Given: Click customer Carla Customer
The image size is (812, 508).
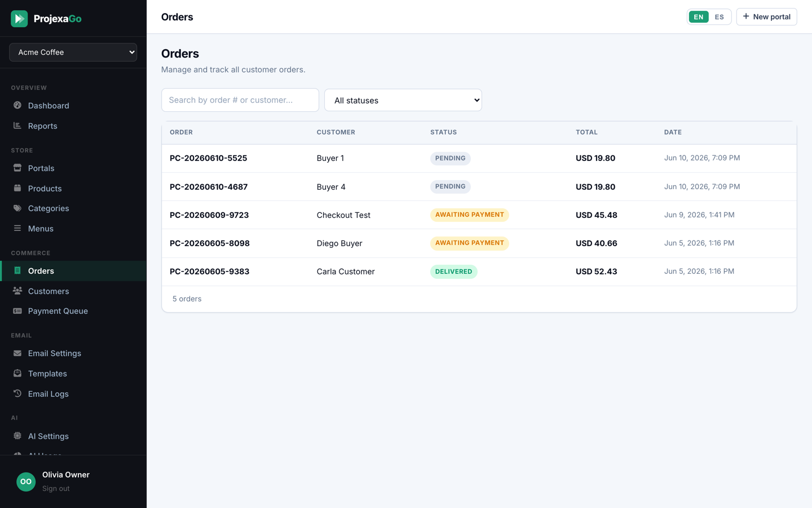Looking at the screenshot, I should pyautogui.click(x=346, y=271).
